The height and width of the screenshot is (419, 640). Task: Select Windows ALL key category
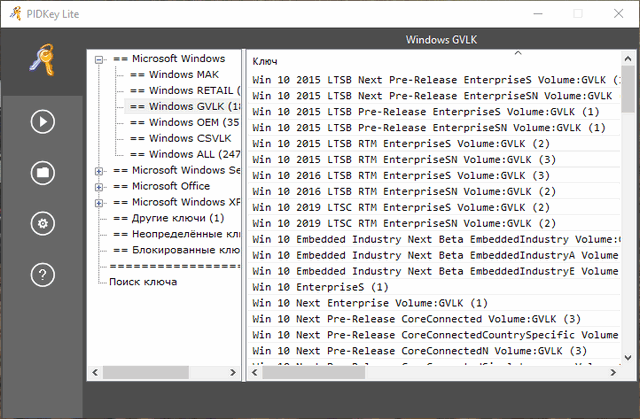[x=190, y=154]
